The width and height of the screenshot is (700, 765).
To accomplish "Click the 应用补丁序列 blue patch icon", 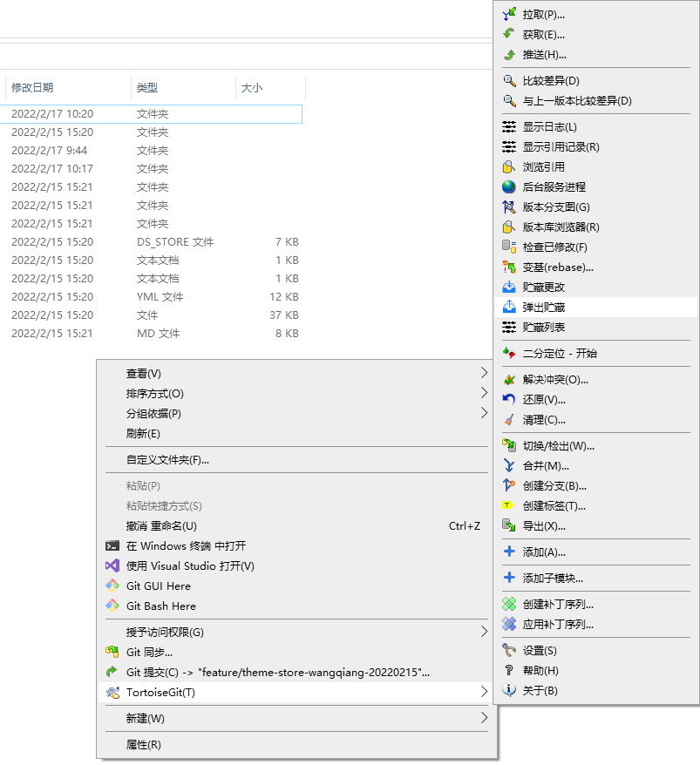I will [509, 624].
